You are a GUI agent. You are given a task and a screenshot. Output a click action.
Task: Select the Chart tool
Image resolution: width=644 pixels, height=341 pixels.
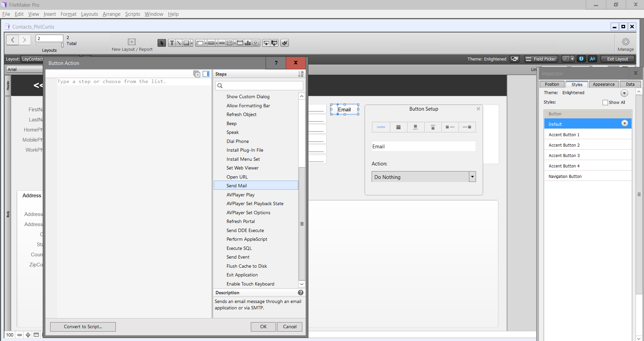click(x=248, y=43)
